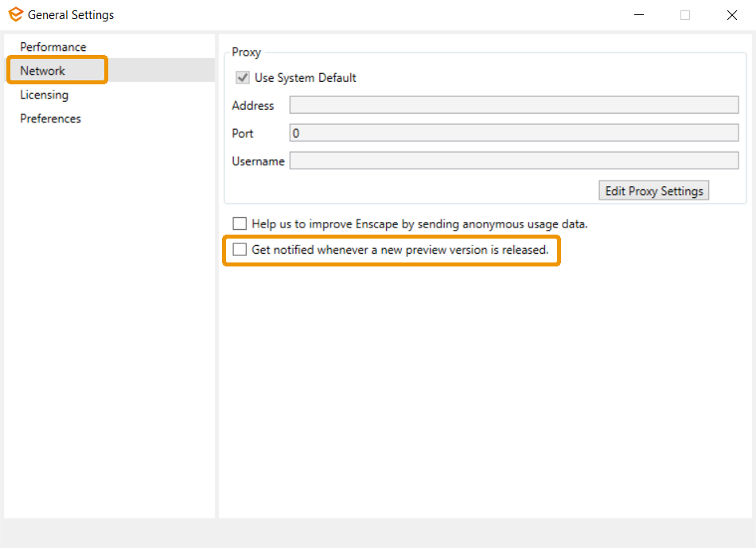
Task: Enable preview version release notifications
Action: click(240, 250)
